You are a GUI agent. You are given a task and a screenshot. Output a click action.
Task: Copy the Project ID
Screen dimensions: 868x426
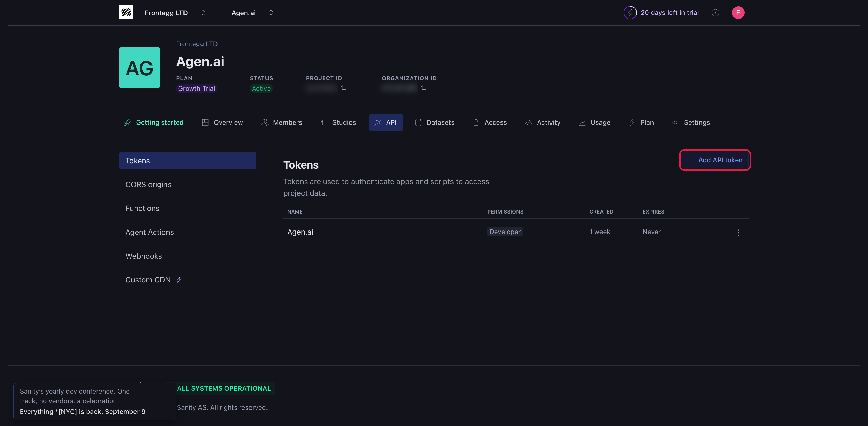[x=343, y=88]
